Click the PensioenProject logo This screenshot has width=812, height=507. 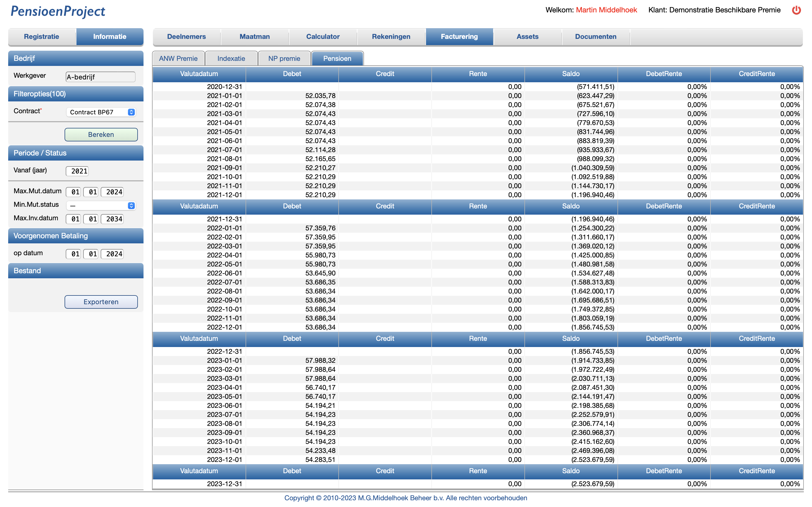click(58, 11)
